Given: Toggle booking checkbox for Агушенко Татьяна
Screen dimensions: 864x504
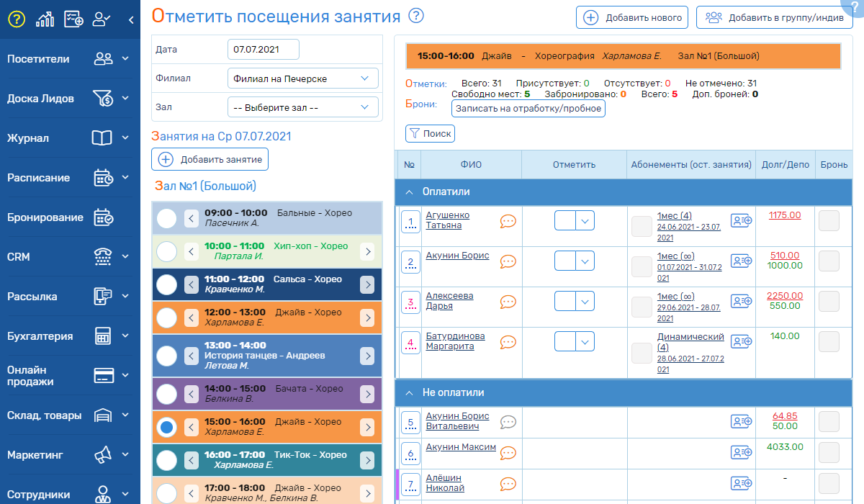Looking at the screenshot, I should 829,221.
